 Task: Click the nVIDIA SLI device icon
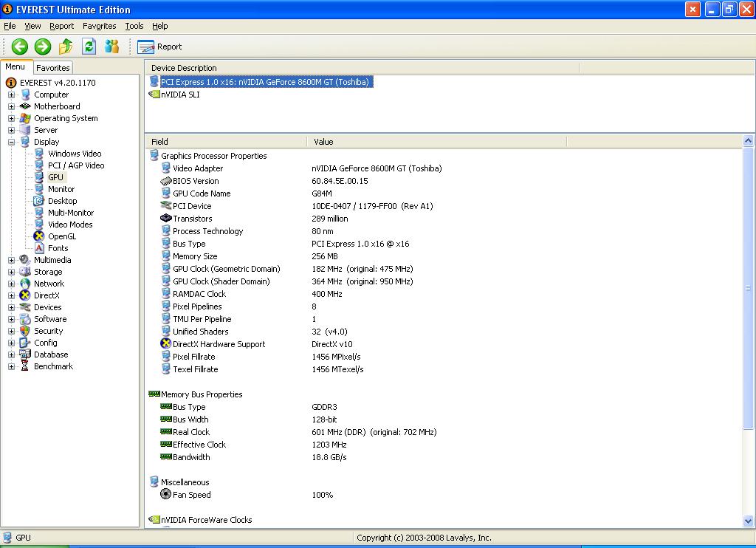point(154,94)
